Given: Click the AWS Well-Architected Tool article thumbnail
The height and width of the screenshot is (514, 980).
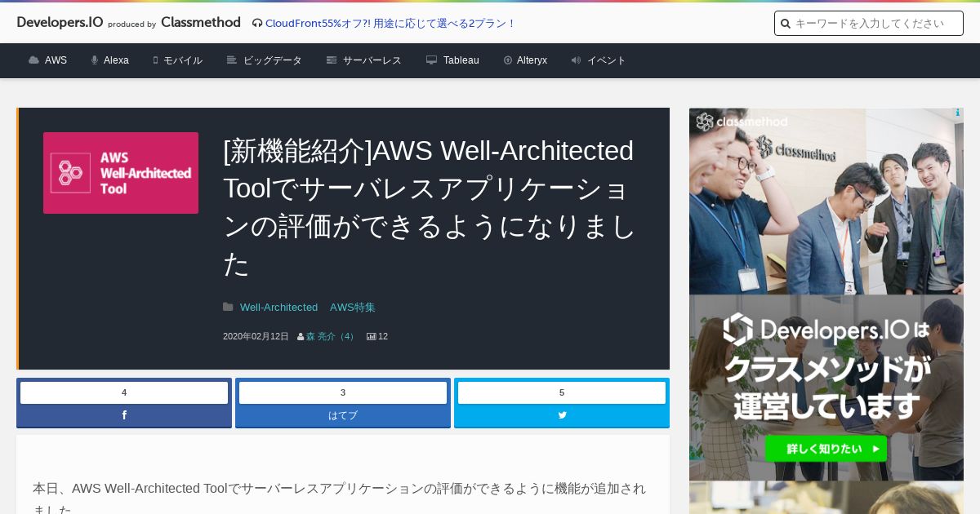Looking at the screenshot, I should pyautogui.click(x=121, y=173).
